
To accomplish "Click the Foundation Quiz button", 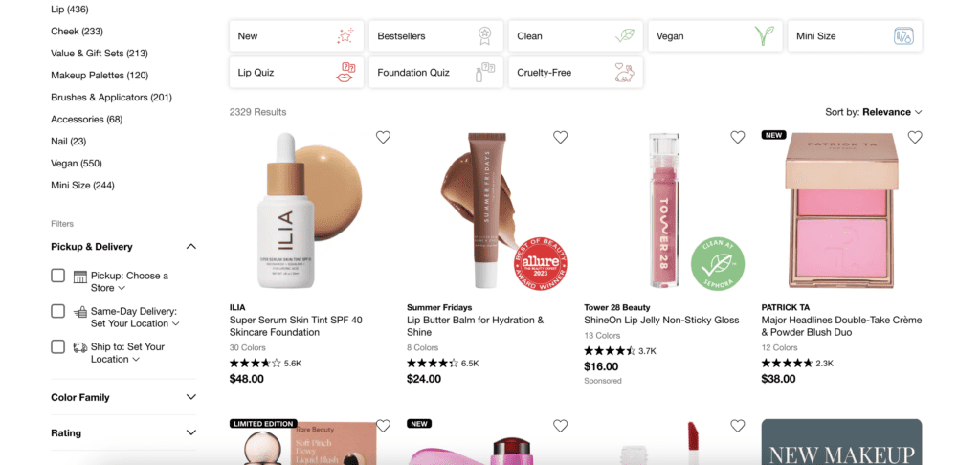I will point(435,73).
